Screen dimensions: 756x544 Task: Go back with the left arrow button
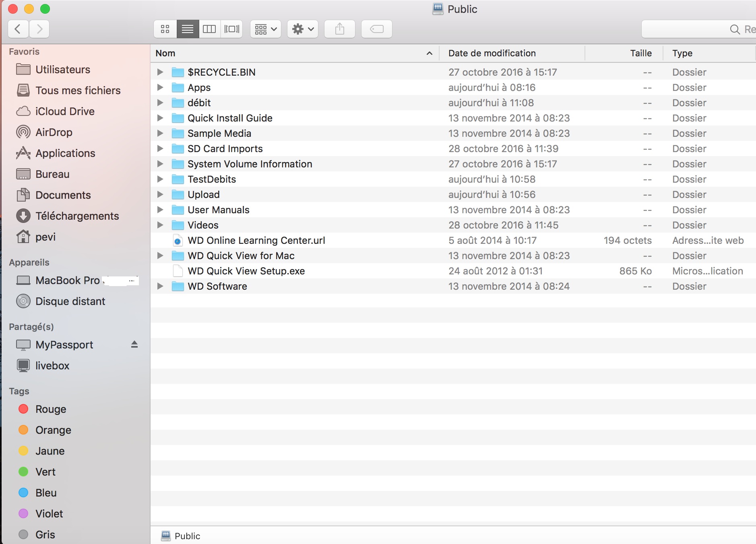(x=18, y=29)
